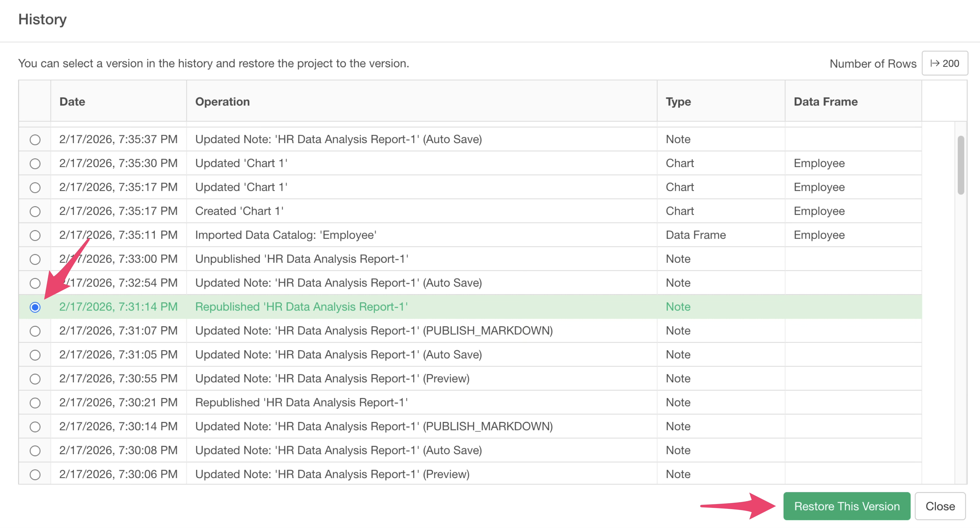Click the 7:35:17 PM Updated 'Chart 1' operation row
Image resolution: width=980 pixels, height=528 pixels.
[x=241, y=187]
